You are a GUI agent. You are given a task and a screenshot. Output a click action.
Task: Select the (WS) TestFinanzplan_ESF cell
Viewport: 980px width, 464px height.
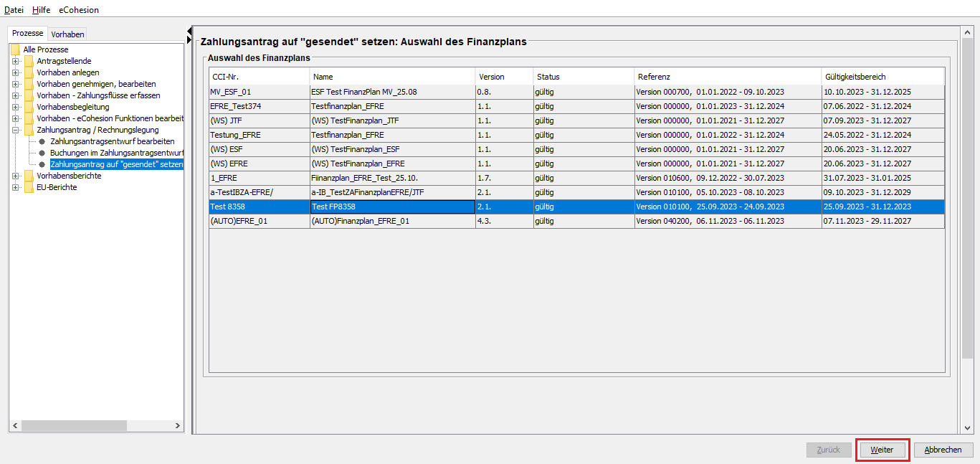coord(393,149)
